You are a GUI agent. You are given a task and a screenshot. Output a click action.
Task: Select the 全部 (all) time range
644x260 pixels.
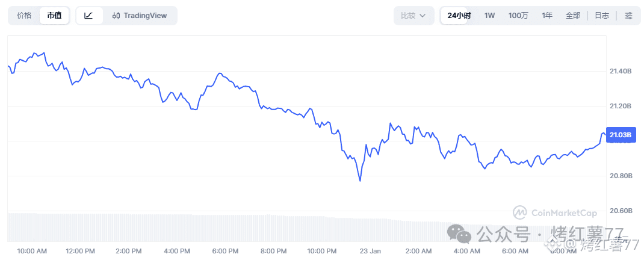(573, 16)
